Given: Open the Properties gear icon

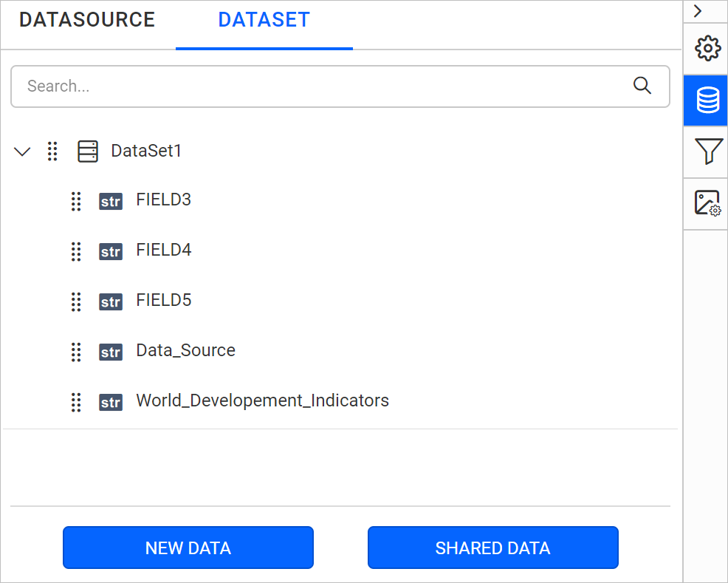Looking at the screenshot, I should click(x=707, y=48).
